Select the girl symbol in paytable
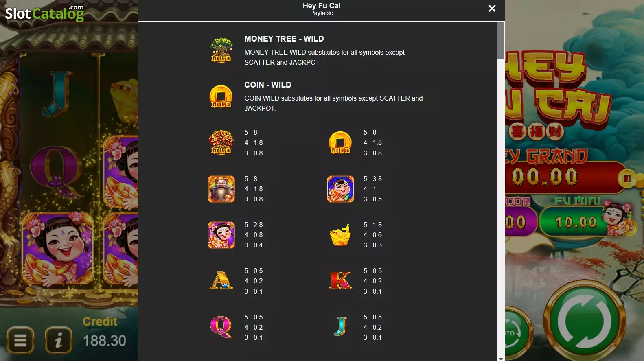This screenshot has height=361, width=644. tap(221, 235)
